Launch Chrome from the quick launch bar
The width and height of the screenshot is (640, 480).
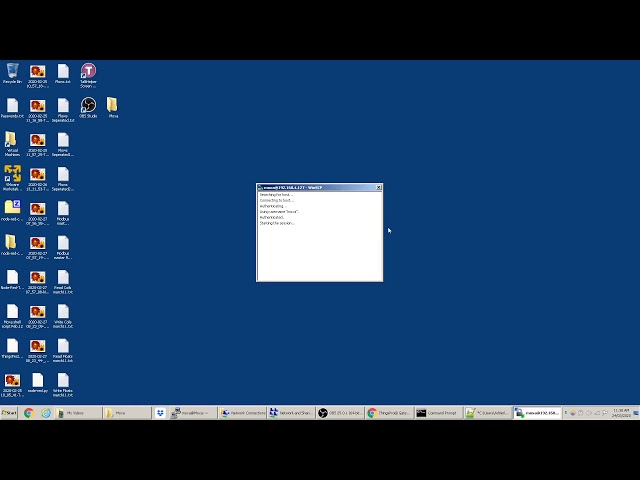[29, 413]
